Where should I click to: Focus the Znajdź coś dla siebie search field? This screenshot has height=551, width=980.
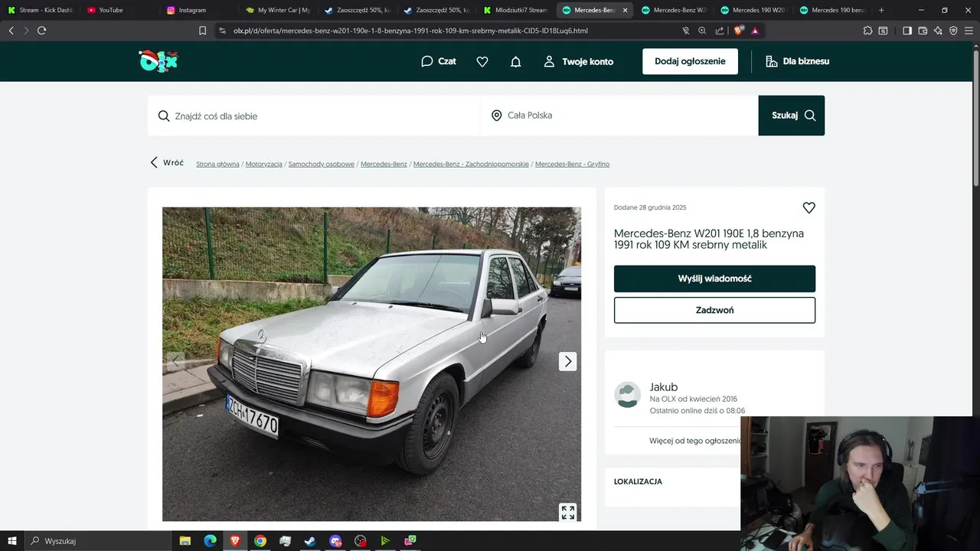tap(314, 116)
